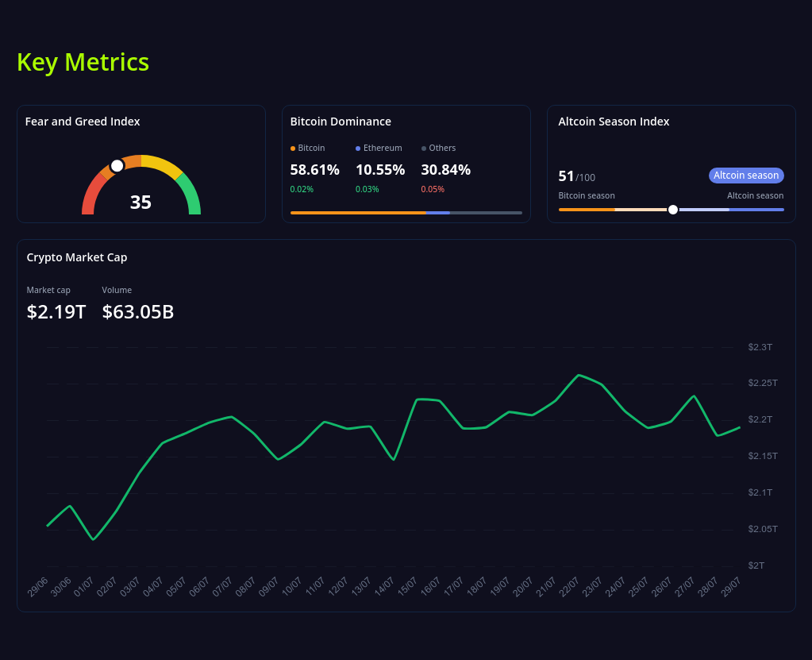Click the Bitcoin 58.61% value
Viewport: 812px width, 660px height.
coord(314,169)
